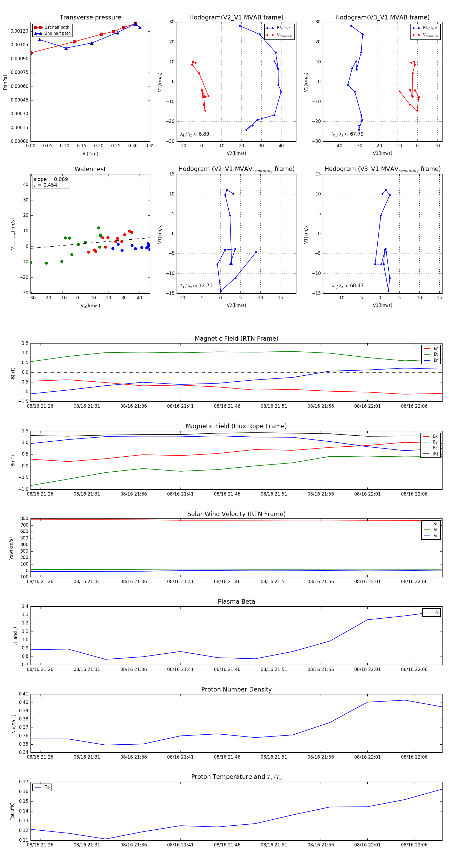Viewport: 473px width, 868px height.
Task: Click the 08/16 22:01 tick on Proton Number Density plot
Action: tap(367, 757)
